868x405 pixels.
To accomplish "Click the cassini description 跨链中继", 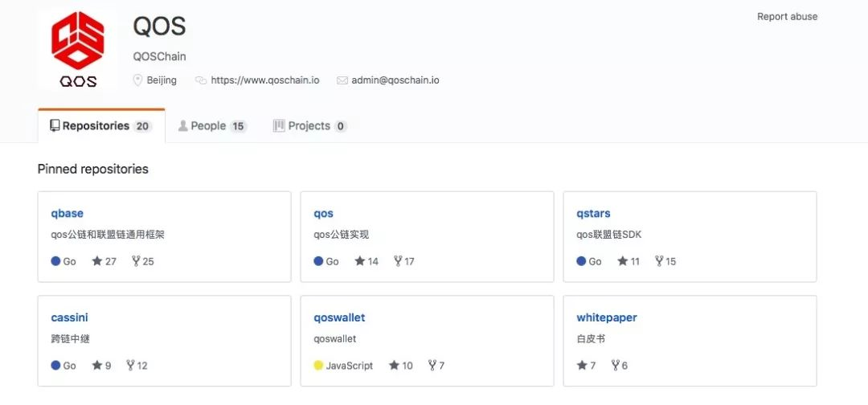I will point(70,338).
